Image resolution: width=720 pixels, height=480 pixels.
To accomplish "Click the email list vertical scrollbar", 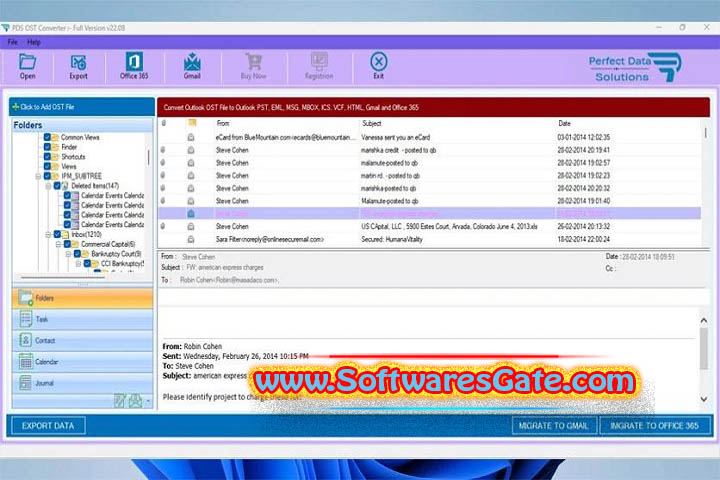I will coord(706,133).
